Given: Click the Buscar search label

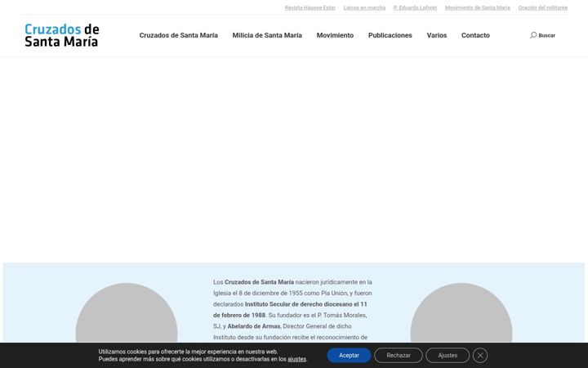Looking at the screenshot, I should coord(546,35).
